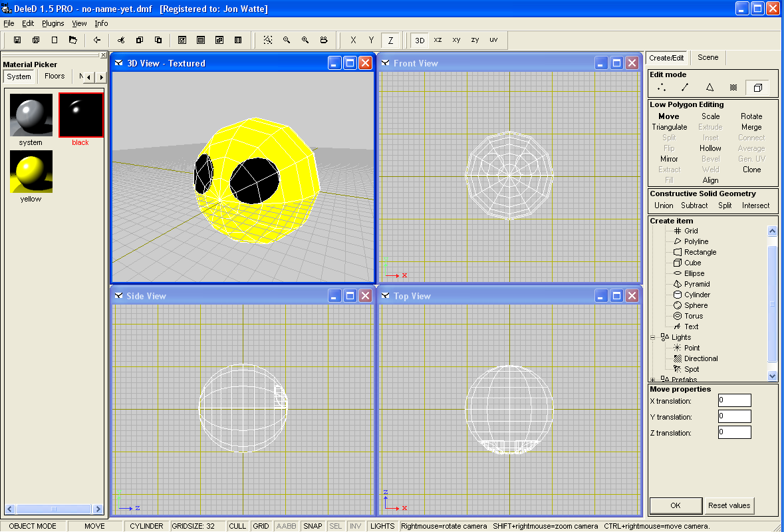This screenshot has height=532, width=784.
Task: Toggle CULL in the status bar
Action: 237,526
